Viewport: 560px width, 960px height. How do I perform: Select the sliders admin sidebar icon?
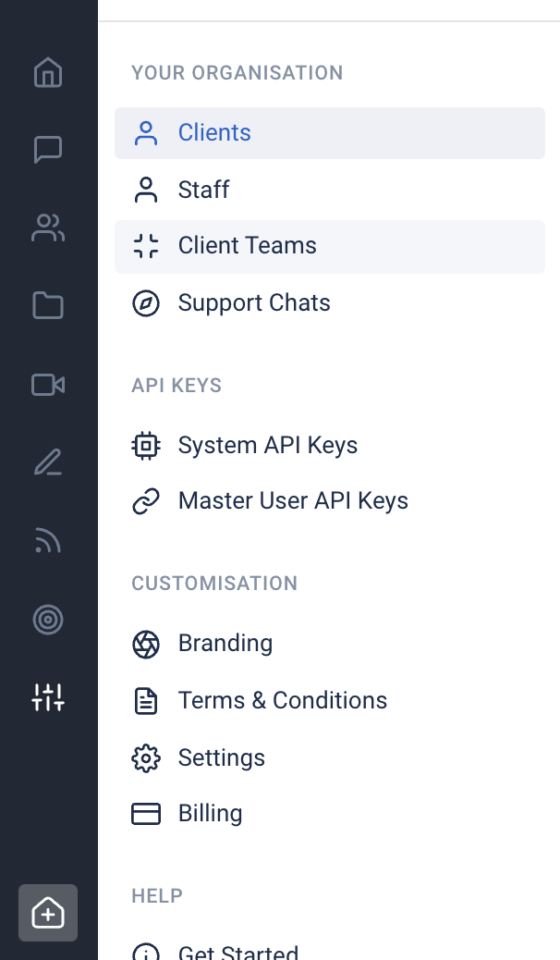[x=48, y=697]
